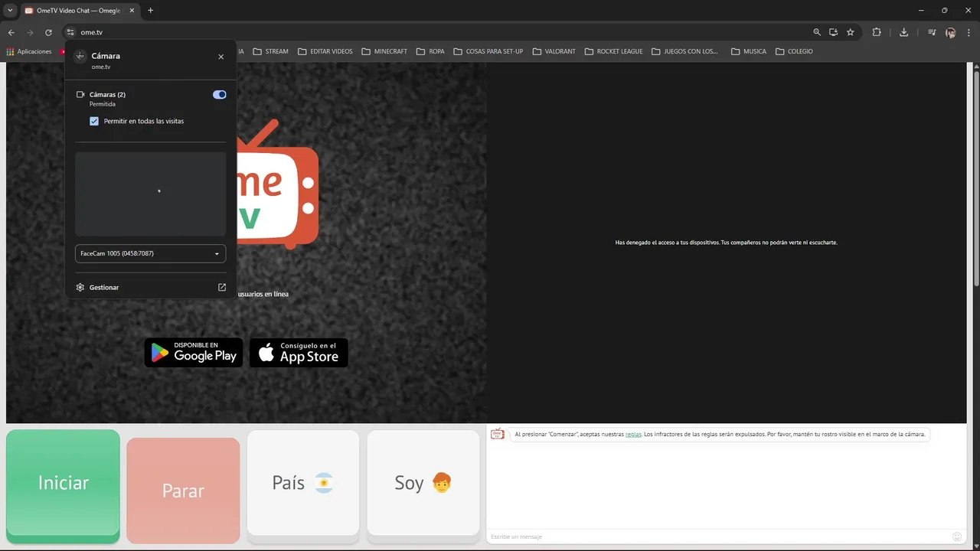Open the reglas link in chat notice

pos(633,434)
